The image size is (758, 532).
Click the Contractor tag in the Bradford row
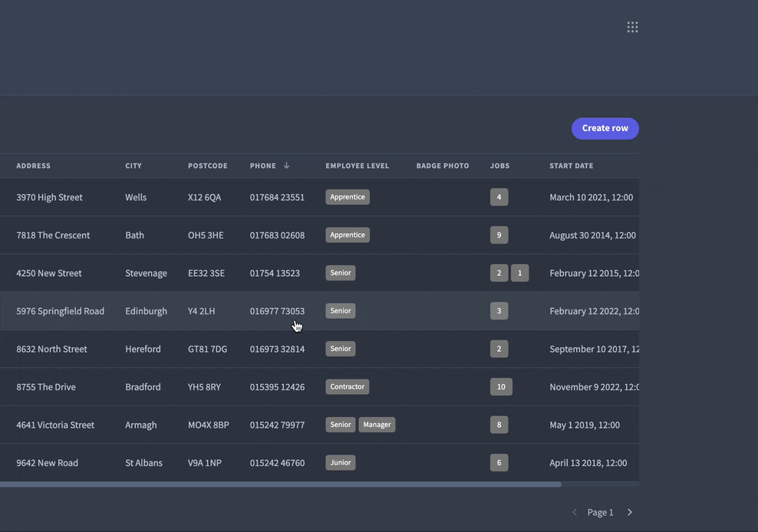tap(347, 386)
